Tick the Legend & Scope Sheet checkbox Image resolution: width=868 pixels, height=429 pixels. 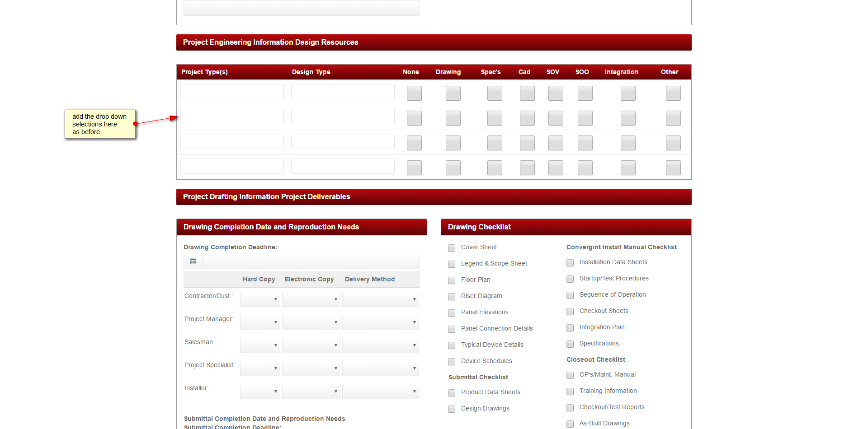[452, 264]
